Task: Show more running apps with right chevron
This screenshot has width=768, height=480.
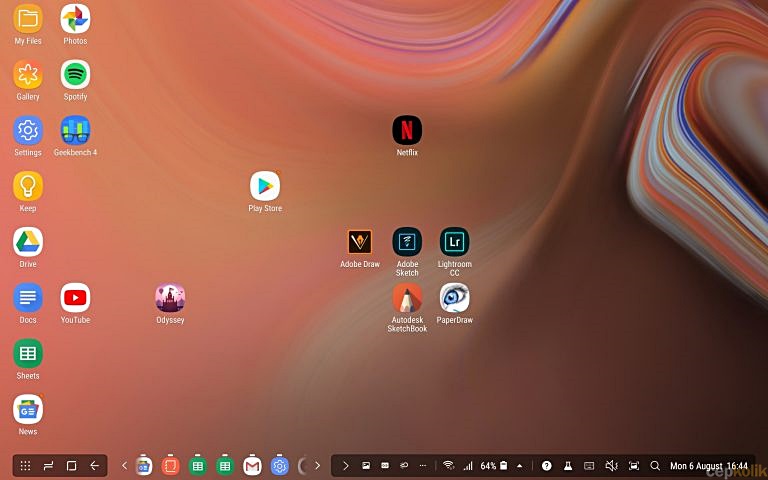Action: click(317, 466)
